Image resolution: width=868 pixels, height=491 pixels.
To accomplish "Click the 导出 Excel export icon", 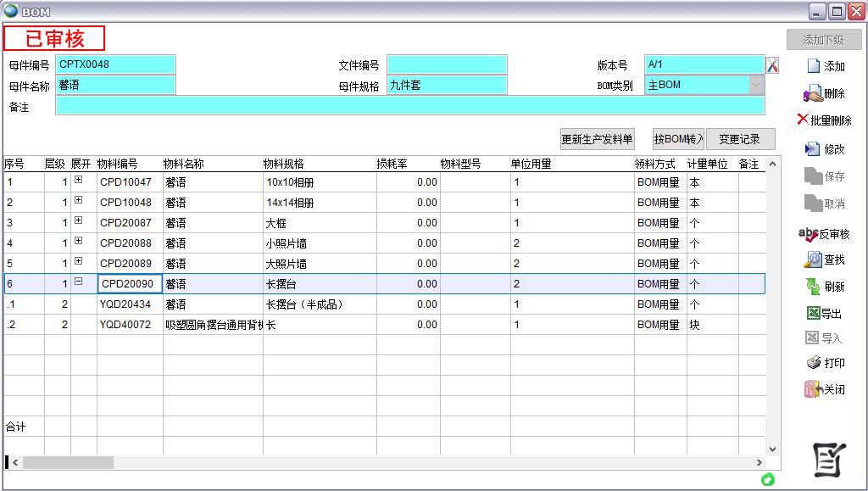I will click(814, 313).
